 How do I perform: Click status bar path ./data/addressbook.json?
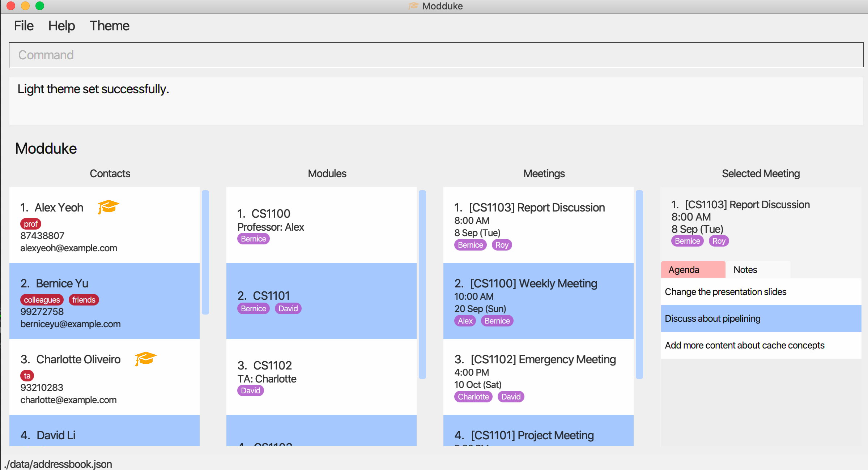click(x=58, y=464)
